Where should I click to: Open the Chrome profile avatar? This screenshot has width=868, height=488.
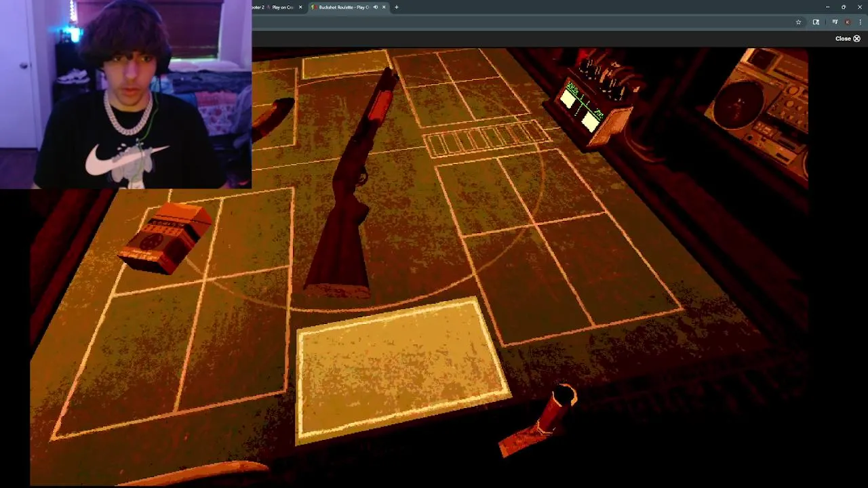(848, 22)
